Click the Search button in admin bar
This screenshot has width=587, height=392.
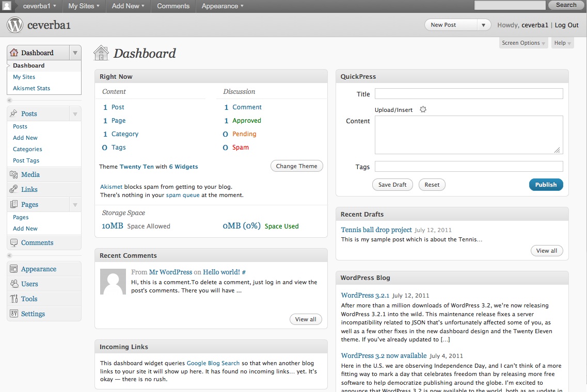(566, 5)
